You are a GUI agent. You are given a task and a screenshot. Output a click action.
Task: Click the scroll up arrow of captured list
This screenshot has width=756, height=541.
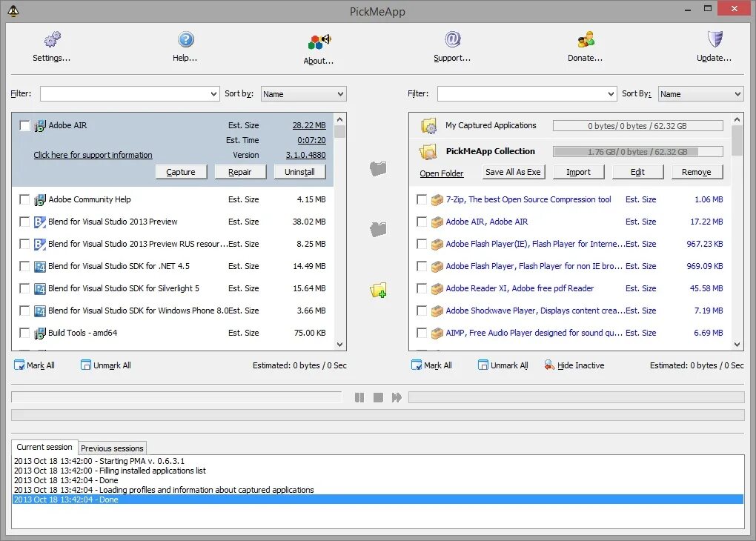(737, 119)
